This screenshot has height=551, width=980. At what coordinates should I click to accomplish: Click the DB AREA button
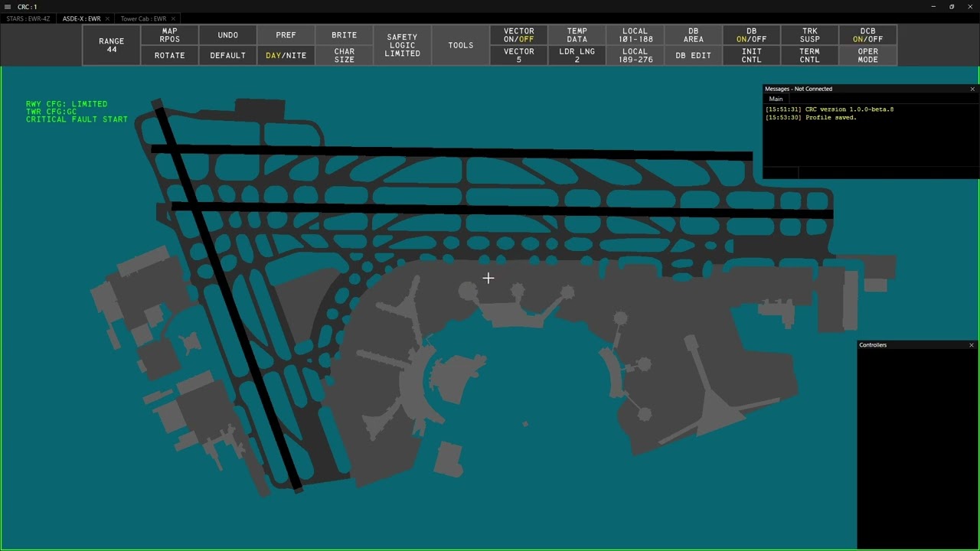tap(693, 35)
